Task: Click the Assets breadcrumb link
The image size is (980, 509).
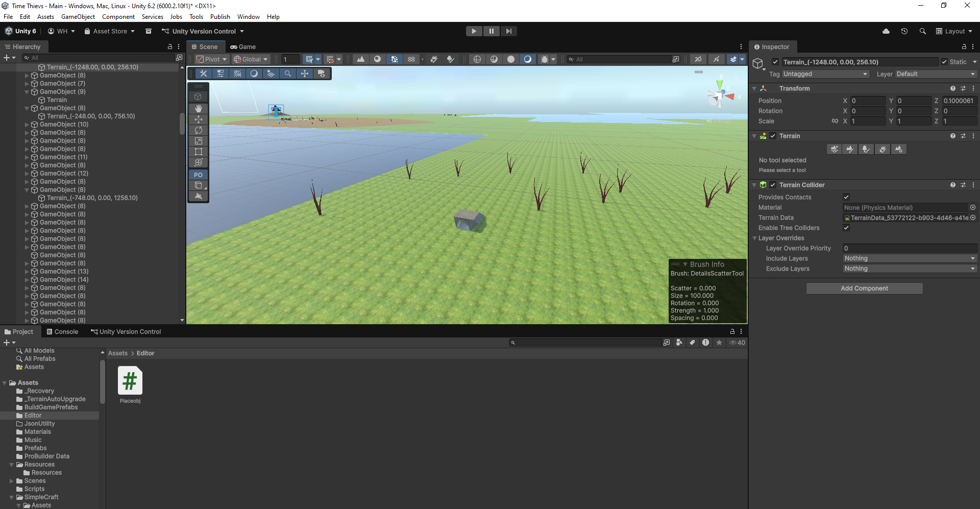Action: tap(118, 353)
